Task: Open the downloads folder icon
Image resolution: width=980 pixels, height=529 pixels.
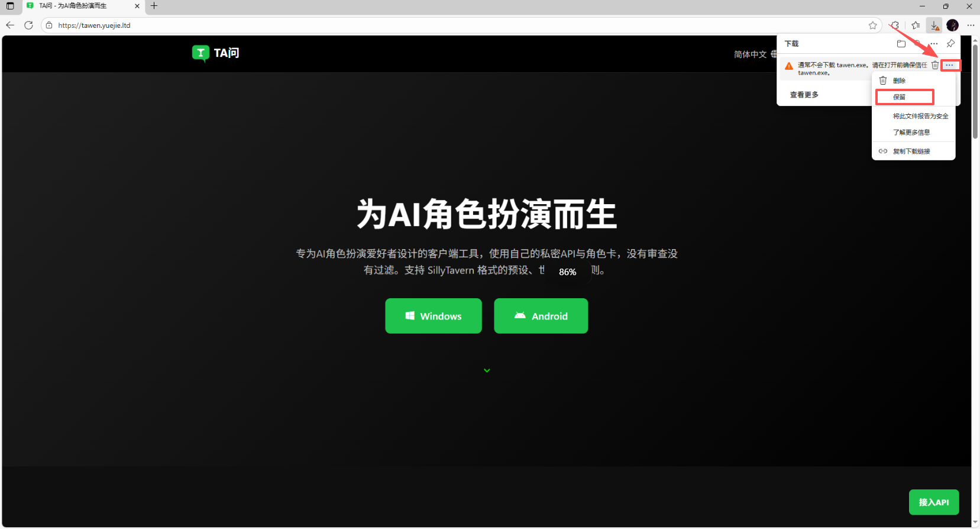Action: coord(901,44)
